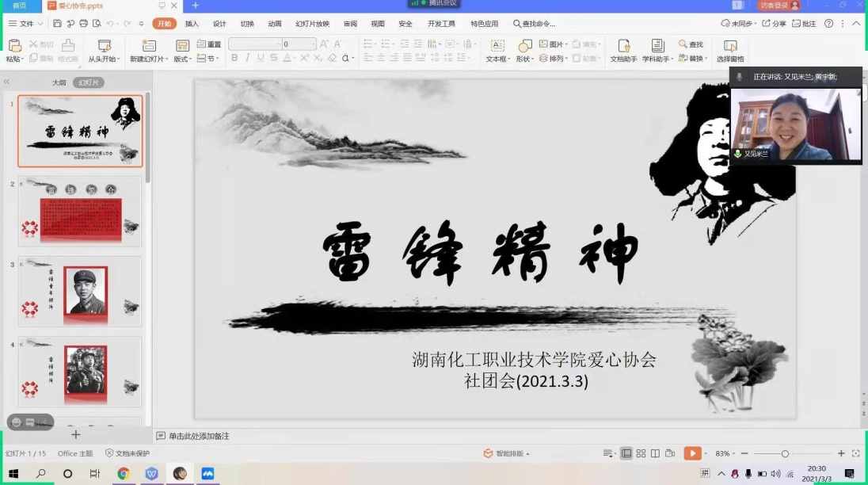The height and width of the screenshot is (485, 868).
Task: Click the Find (查找) icon
Action: click(x=691, y=44)
